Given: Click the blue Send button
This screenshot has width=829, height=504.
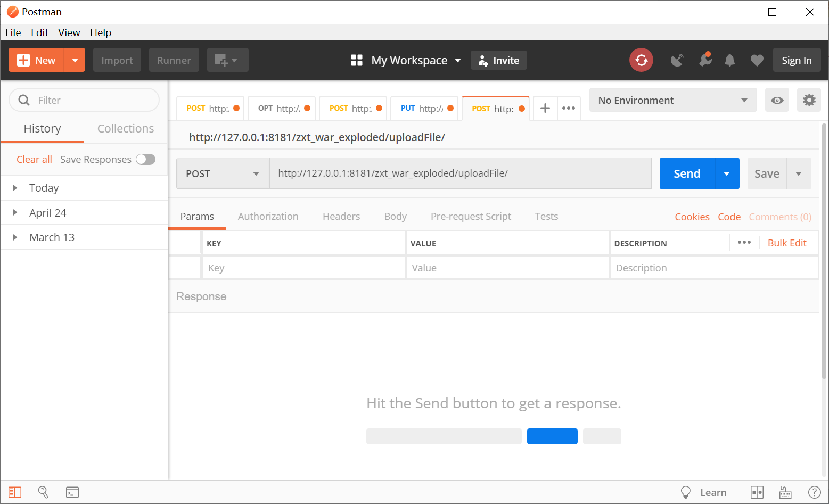Looking at the screenshot, I should coord(687,173).
